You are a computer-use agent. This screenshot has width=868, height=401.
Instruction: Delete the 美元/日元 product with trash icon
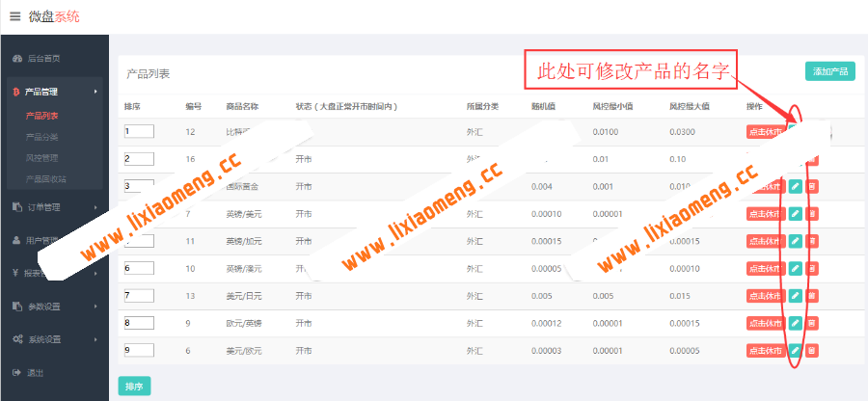click(811, 296)
